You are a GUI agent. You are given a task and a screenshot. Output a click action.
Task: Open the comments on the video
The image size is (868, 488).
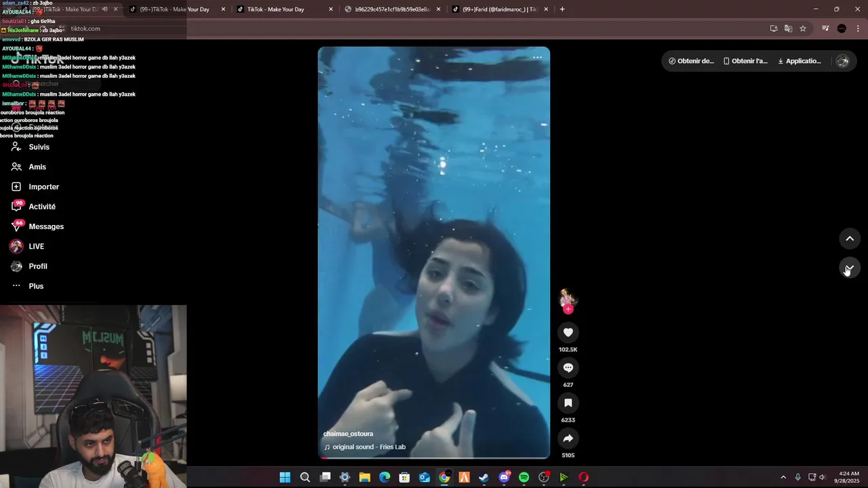[568, 367]
